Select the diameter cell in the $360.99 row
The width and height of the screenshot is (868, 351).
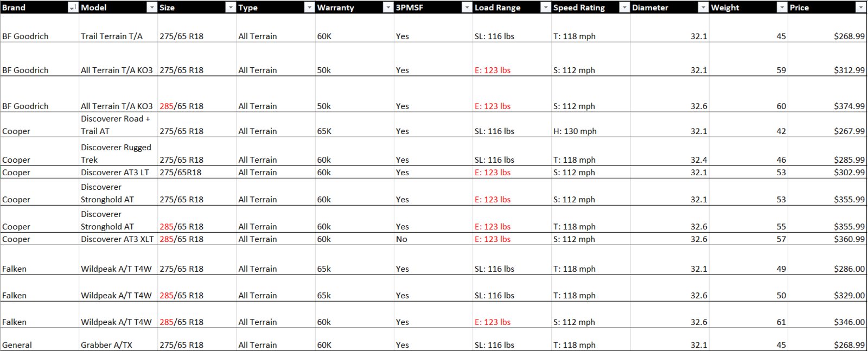(669, 239)
